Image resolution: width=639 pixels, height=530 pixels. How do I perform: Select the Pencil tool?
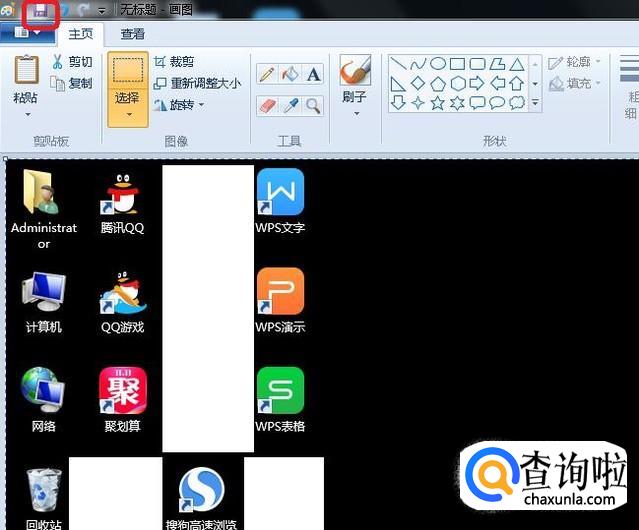[x=266, y=74]
